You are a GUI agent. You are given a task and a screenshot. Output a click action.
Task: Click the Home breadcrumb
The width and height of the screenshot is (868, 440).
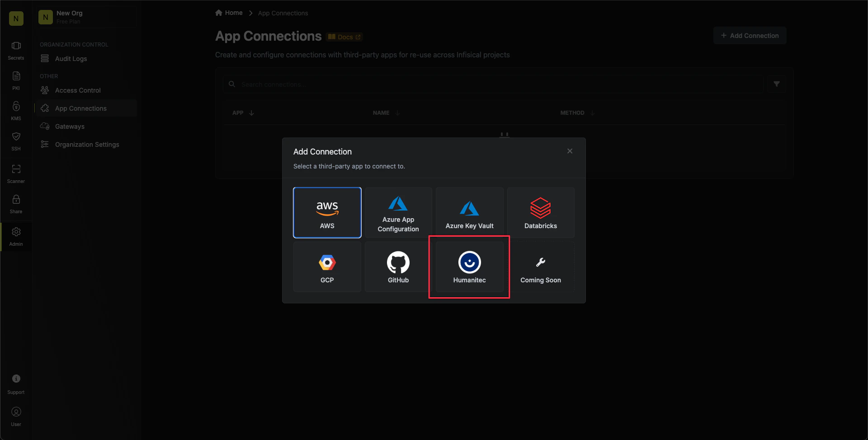[229, 13]
